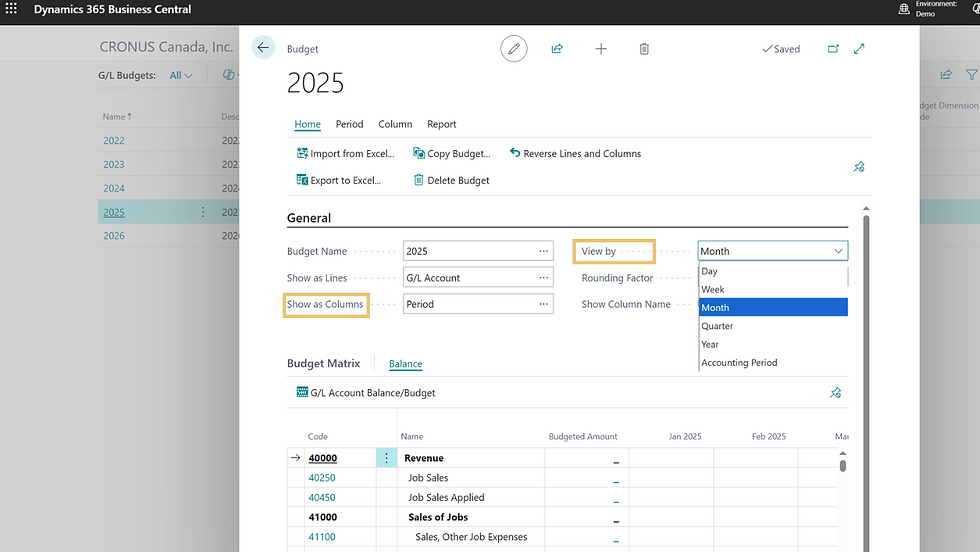Click the General section heading
980x552 pixels.
pos(309,218)
